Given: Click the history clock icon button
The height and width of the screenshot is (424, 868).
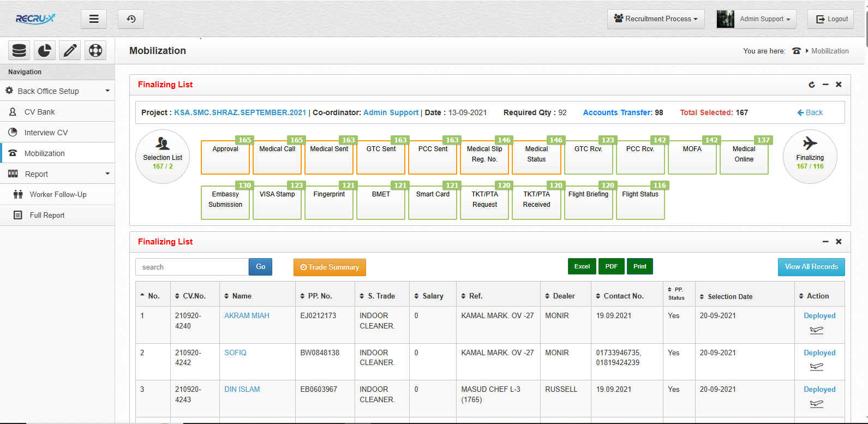Looking at the screenshot, I should coord(131,19).
